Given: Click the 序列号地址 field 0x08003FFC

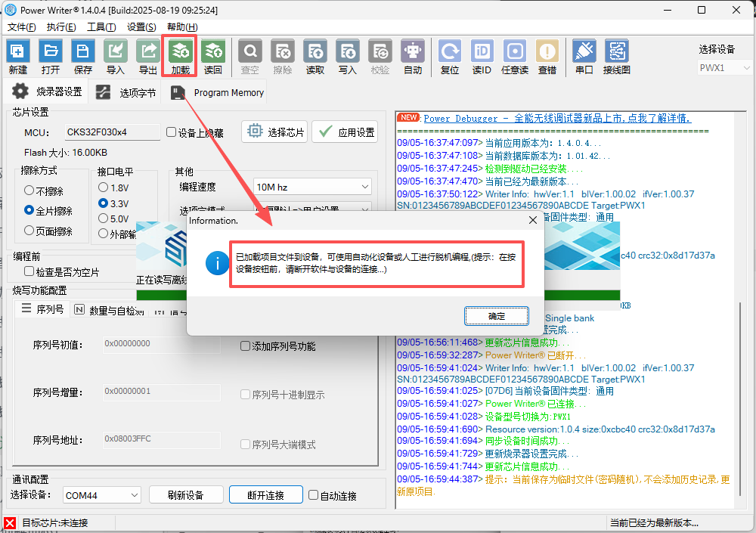Looking at the screenshot, I should click(162, 439).
